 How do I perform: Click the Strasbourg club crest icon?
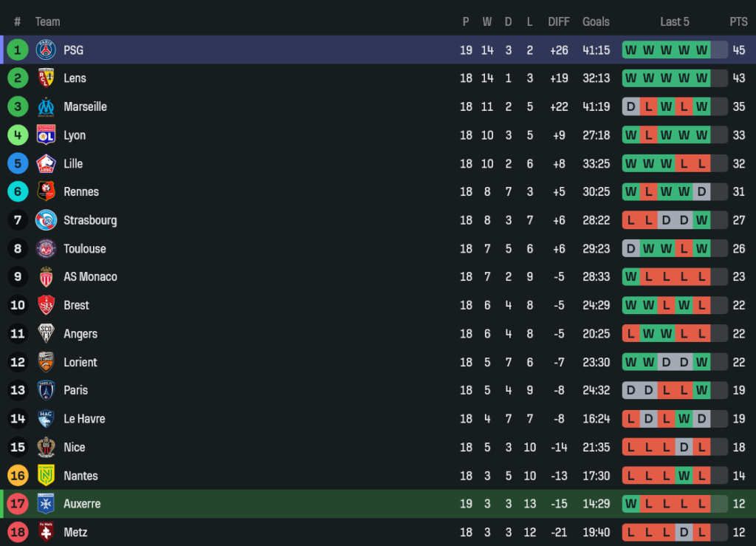[46, 220]
